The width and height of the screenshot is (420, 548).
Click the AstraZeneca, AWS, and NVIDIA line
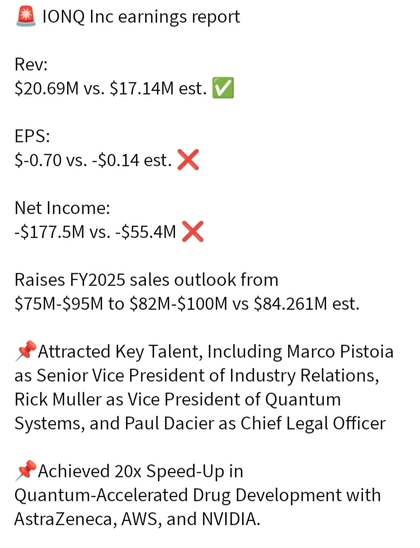point(137,519)
